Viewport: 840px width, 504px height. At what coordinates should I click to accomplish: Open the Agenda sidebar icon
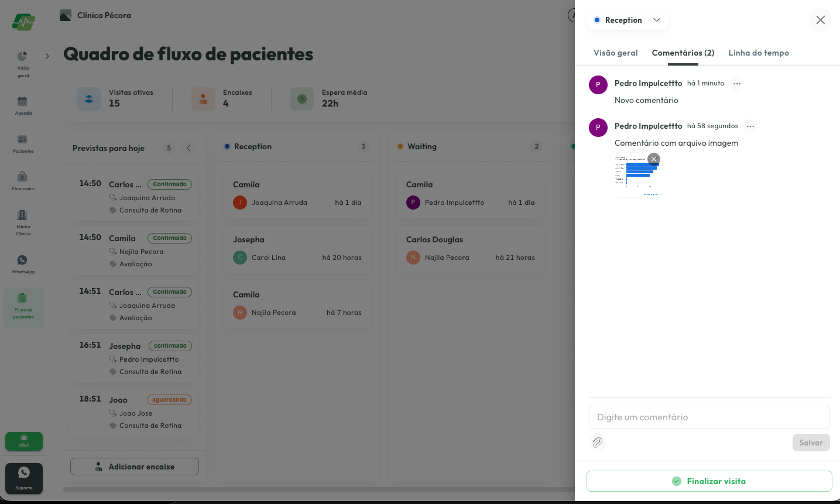[x=23, y=105]
